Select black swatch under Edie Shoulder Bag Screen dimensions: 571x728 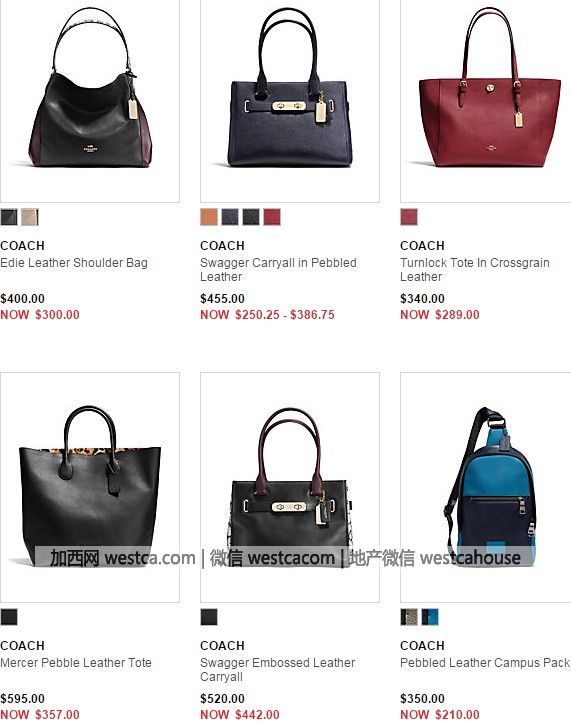tap(9, 217)
